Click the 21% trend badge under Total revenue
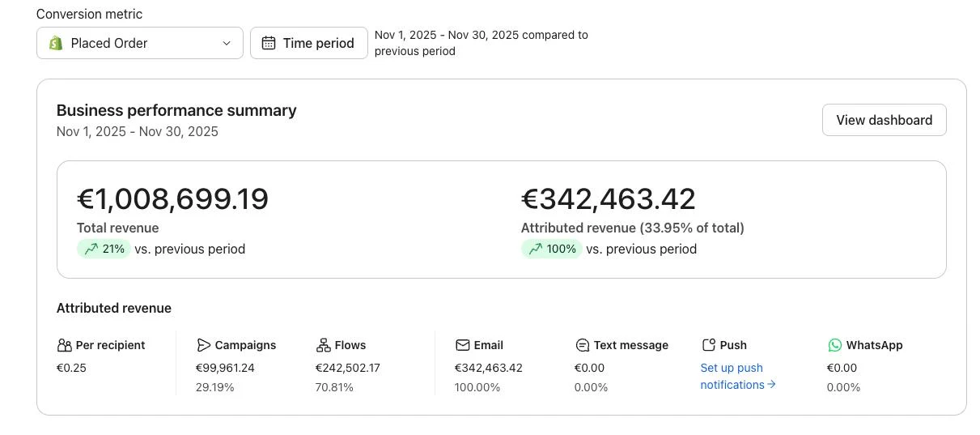The width and height of the screenshot is (980, 435). (104, 249)
